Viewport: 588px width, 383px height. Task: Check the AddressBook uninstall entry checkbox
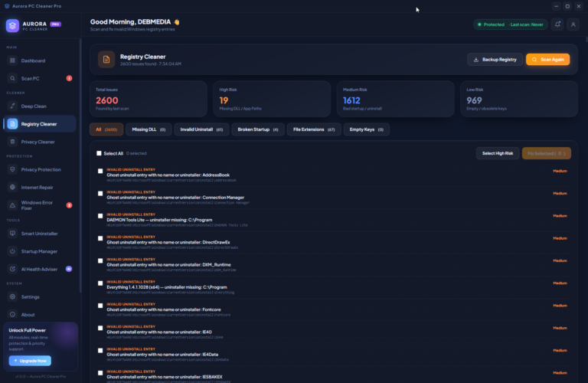[x=100, y=171]
